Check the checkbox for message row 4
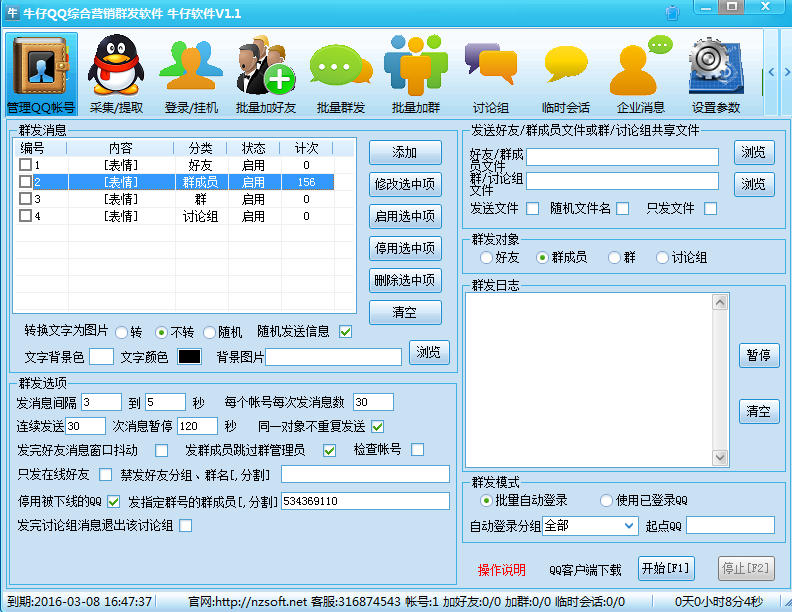 [25, 216]
